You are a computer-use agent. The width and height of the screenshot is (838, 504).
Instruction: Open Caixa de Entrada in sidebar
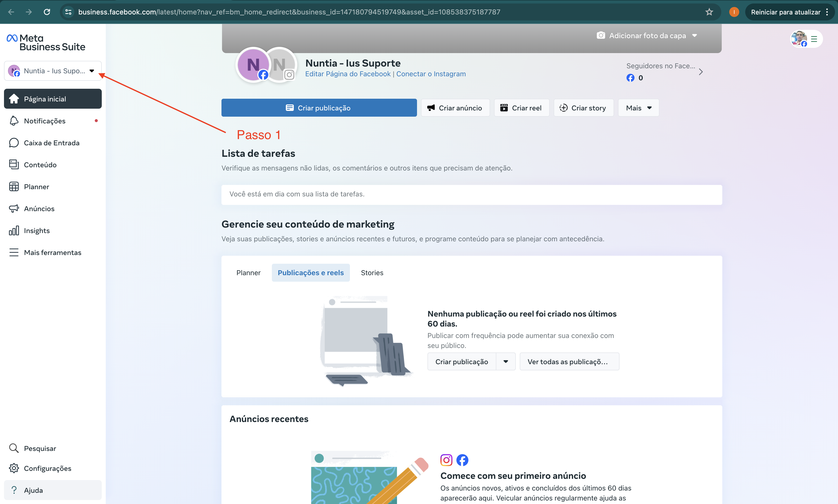click(53, 143)
